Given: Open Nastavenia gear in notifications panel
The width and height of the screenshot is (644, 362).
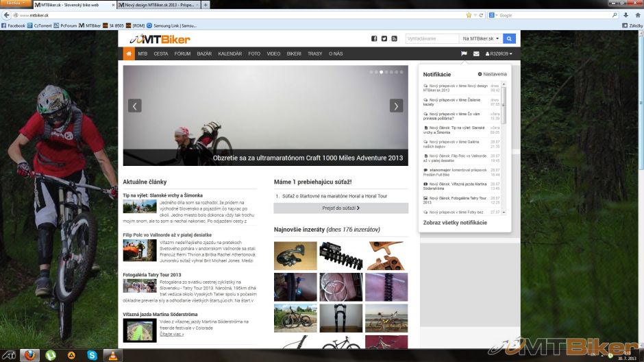Looking at the screenshot, I should pyautogui.click(x=492, y=74).
